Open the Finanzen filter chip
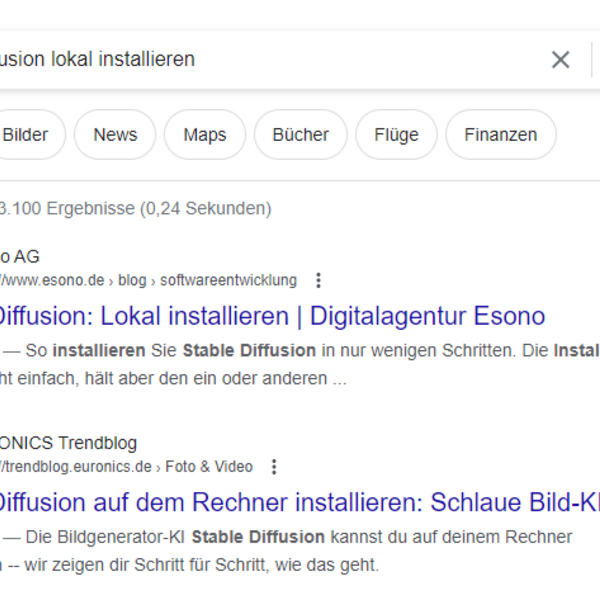600x600 pixels. pos(500,135)
